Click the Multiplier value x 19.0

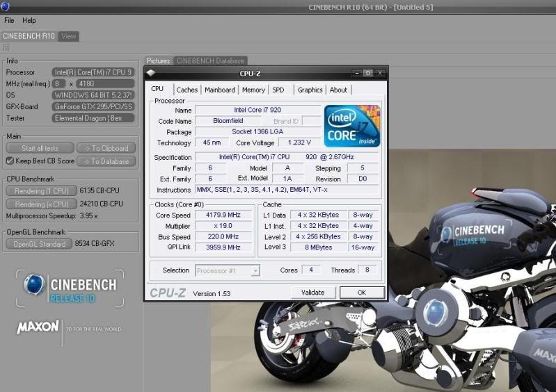[223, 226]
